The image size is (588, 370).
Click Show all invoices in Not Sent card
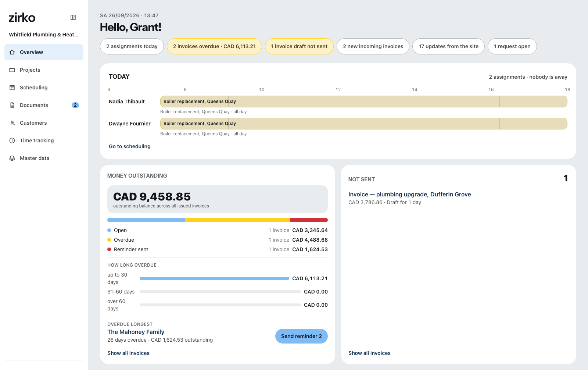pyautogui.click(x=369, y=353)
